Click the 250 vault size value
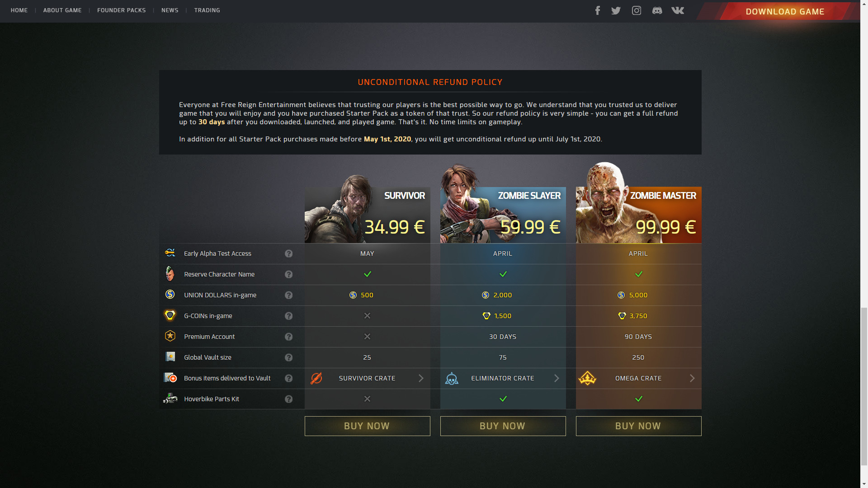The image size is (868, 488). pyautogui.click(x=638, y=357)
